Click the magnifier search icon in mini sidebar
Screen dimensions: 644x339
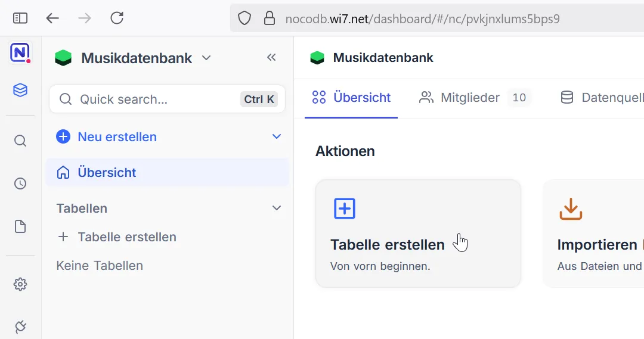pyautogui.click(x=20, y=141)
